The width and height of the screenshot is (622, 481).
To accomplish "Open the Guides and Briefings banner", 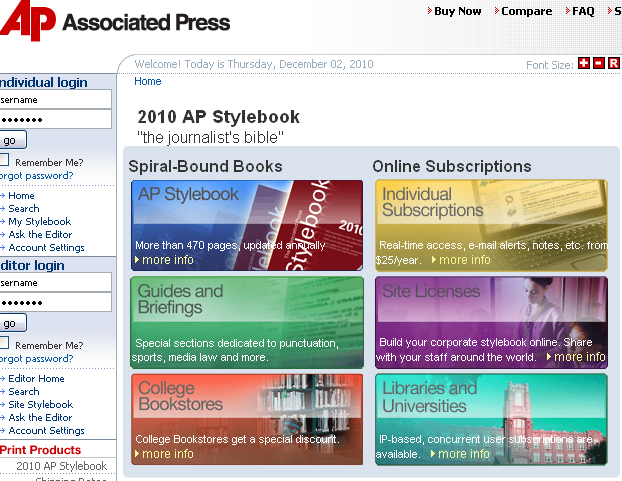I will [247, 322].
